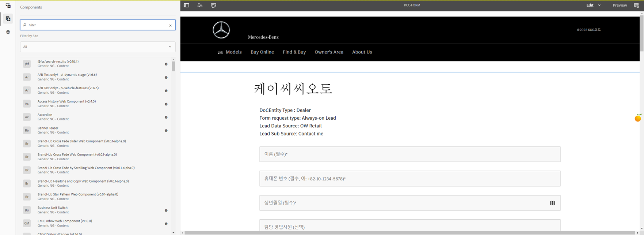Switch to the Components side panel tab

coord(8,19)
